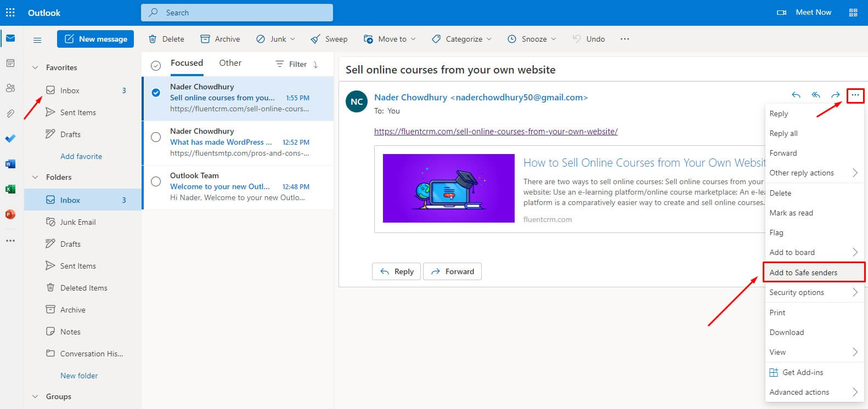The width and height of the screenshot is (868, 409).
Task: Click the message more actions ellipsis icon
Action: coord(855,95)
